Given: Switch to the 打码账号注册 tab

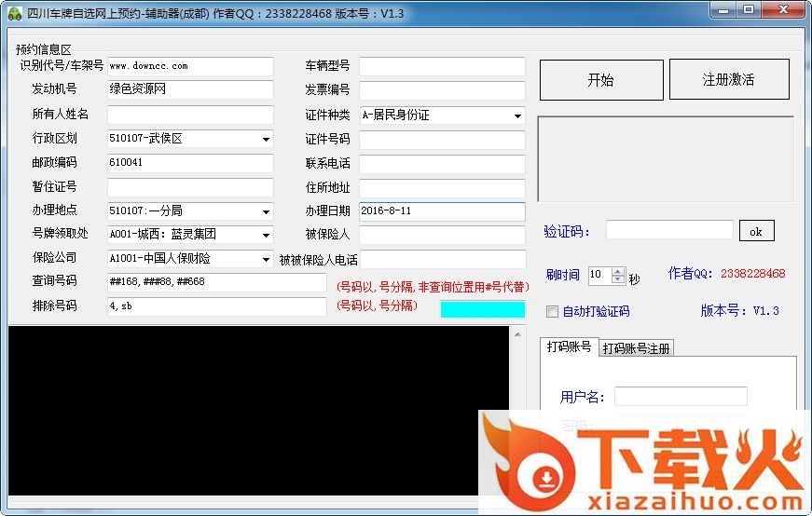Looking at the screenshot, I should (x=637, y=348).
